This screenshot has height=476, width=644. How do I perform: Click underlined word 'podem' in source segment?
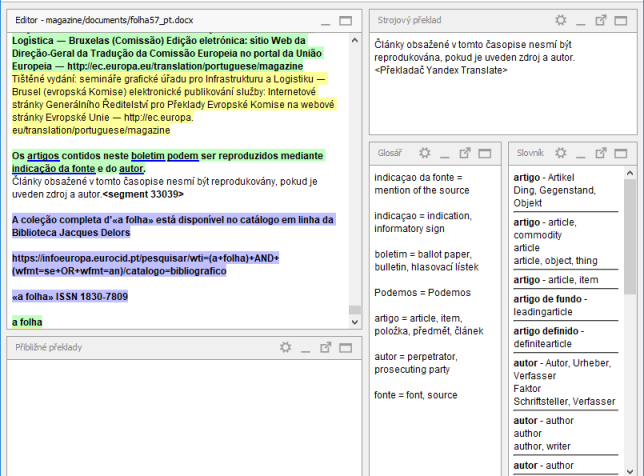(183, 156)
